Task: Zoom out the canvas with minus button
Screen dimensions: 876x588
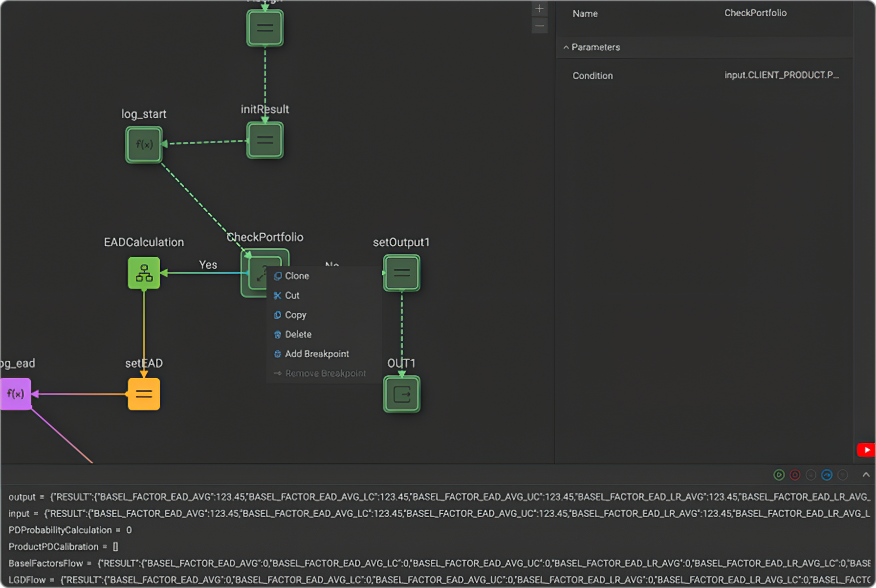Action: click(x=539, y=26)
